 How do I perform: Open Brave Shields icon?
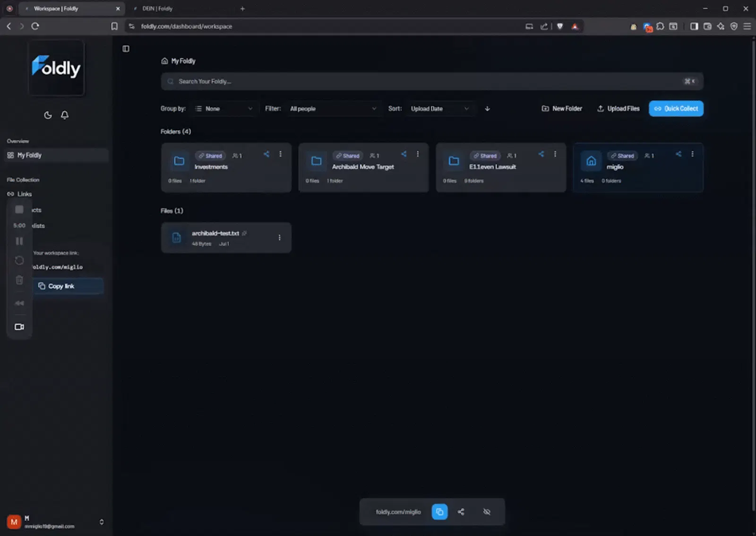tap(560, 26)
